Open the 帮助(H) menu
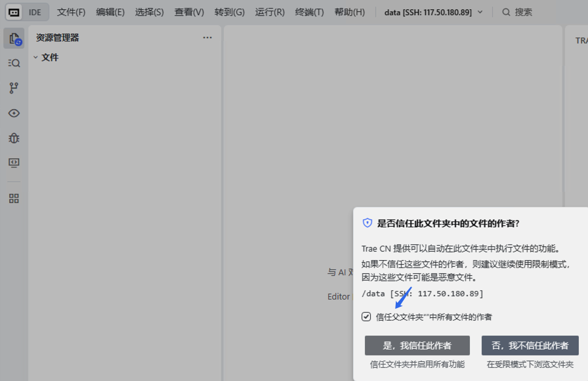 (x=350, y=12)
